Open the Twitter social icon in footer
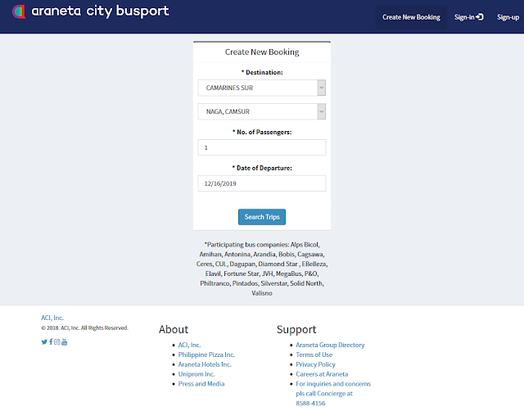 tap(44, 342)
